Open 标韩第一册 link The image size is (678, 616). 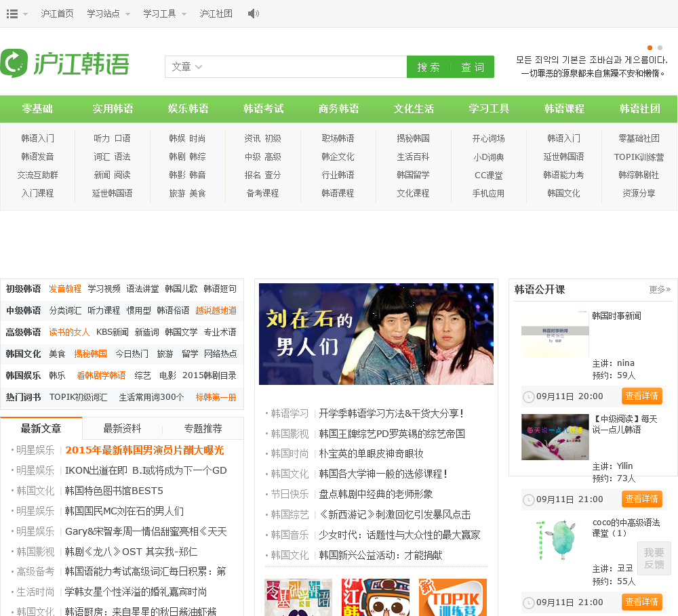click(x=216, y=397)
